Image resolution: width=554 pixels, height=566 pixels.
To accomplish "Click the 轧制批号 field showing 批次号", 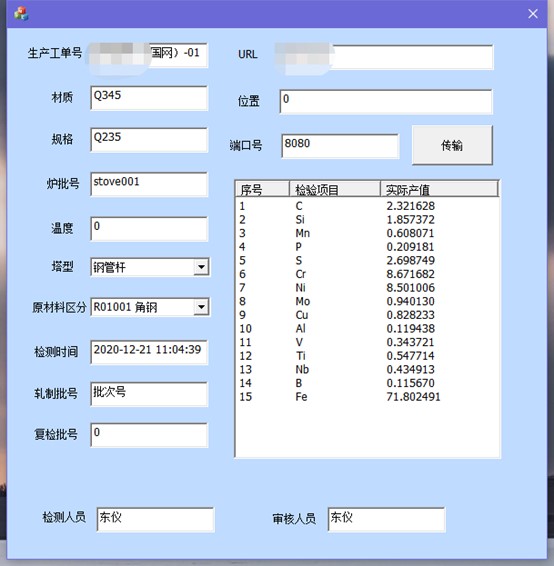I will [x=149, y=394].
